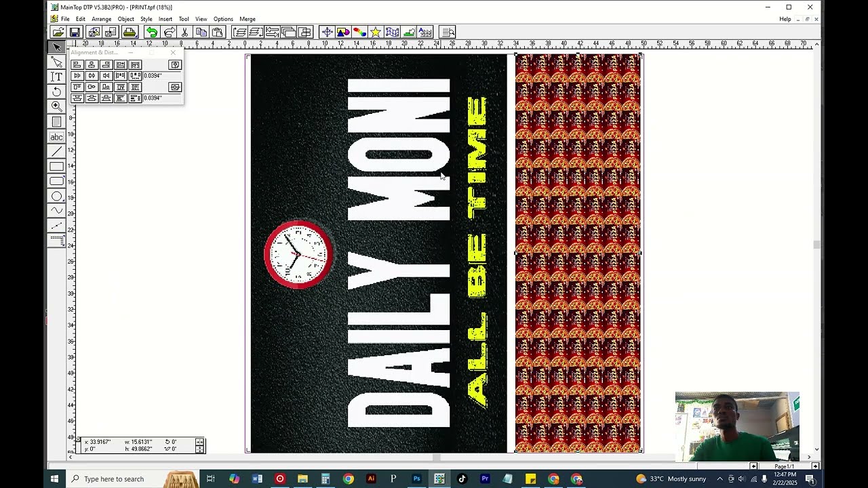Click the weather 33°C Mostly sunny widget
Image resolution: width=868 pixels, height=488 pixels.
point(671,479)
